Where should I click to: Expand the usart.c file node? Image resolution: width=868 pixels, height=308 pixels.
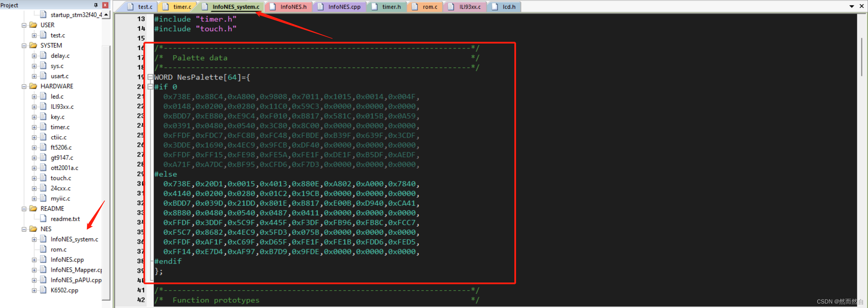34,76
